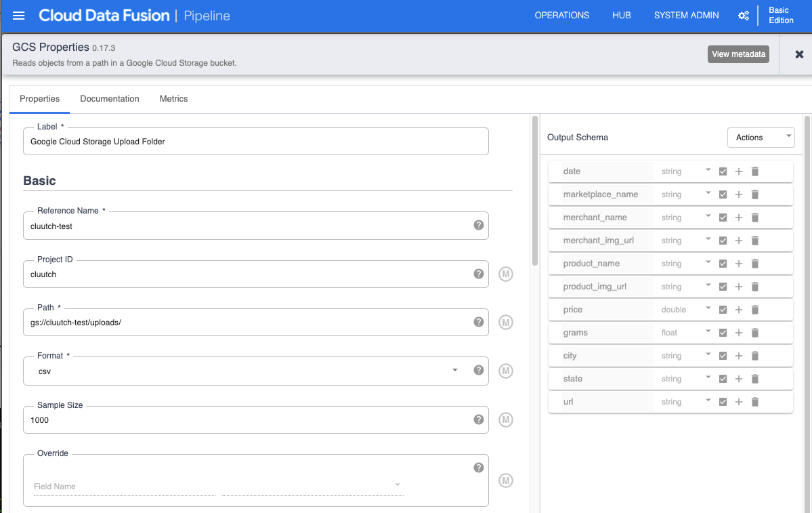Image resolution: width=812 pixels, height=513 pixels.
Task: Open the Actions dropdown in Output Schema
Action: tap(761, 138)
